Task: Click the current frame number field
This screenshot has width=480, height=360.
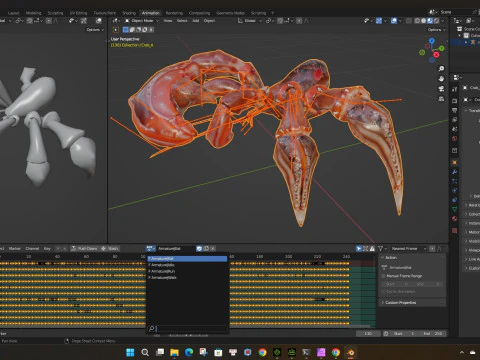Action: (x=368, y=334)
